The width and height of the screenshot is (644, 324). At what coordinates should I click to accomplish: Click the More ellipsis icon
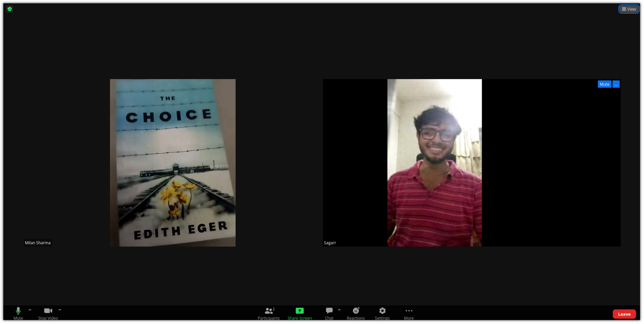pos(408,310)
